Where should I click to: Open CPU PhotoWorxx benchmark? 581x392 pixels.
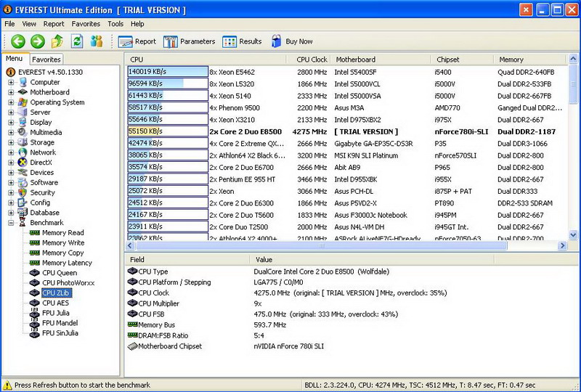coord(68,283)
